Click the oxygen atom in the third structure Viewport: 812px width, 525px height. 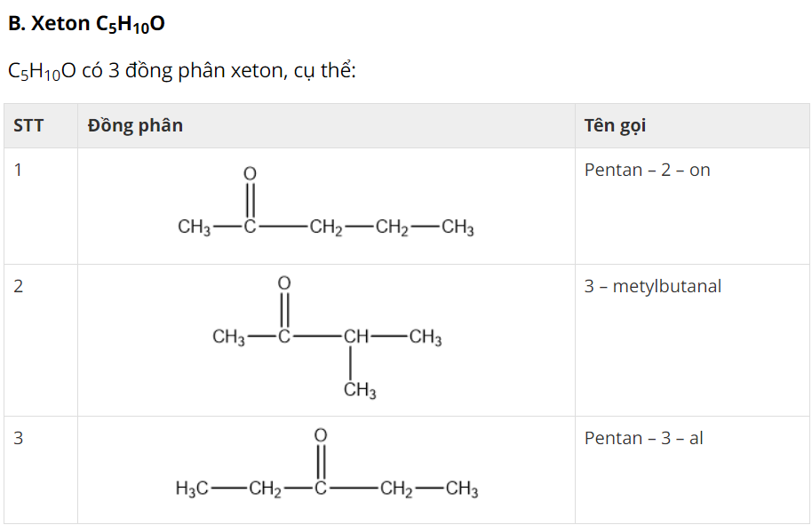tap(322, 434)
